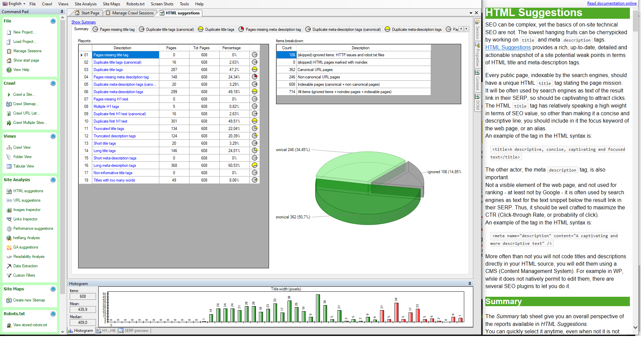Collapse the Robots.txt section
Image resolution: width=644 pixels, height=347 pixels.
(53, 314)
